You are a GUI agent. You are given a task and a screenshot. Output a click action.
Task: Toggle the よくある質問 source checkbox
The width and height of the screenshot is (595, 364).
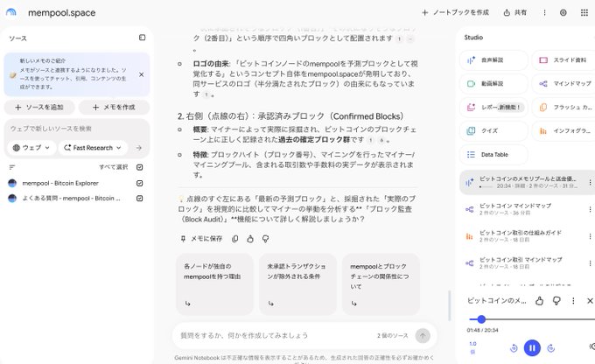(140, 198)
